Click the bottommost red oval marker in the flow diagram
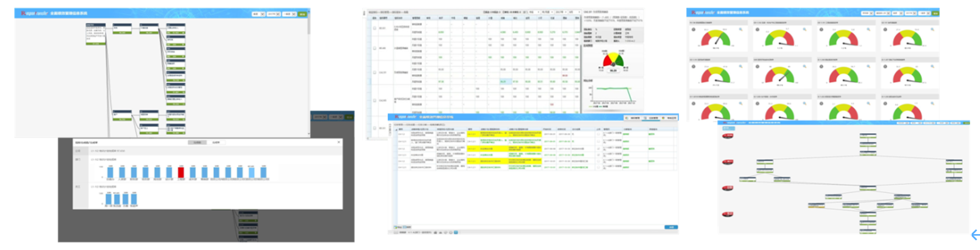 point(727,214)
